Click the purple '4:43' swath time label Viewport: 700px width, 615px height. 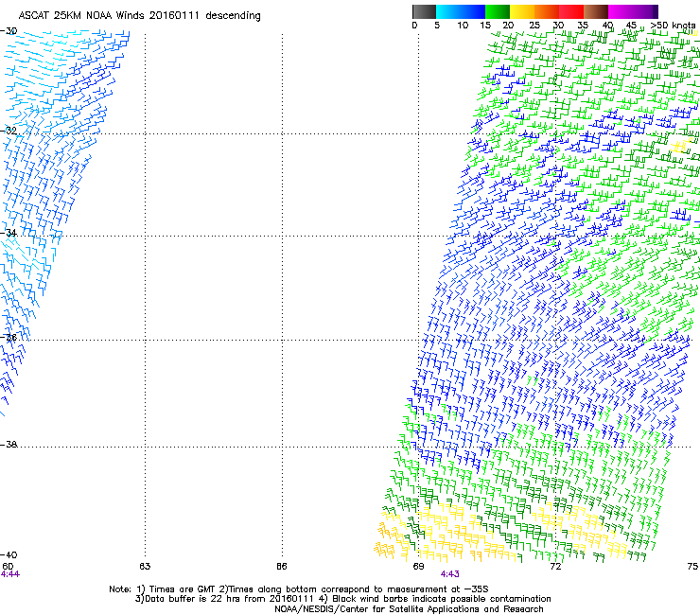pos(450,574)
